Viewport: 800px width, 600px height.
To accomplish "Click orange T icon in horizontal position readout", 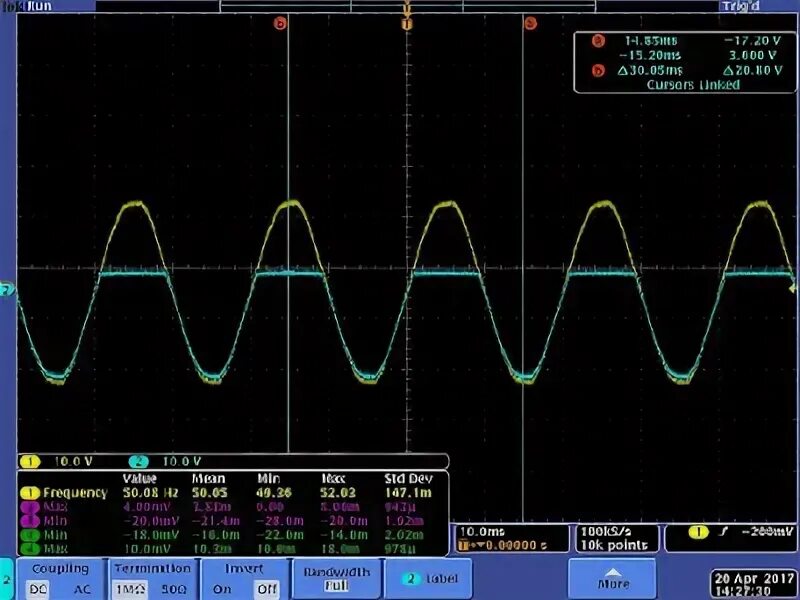I will point(464,545).
